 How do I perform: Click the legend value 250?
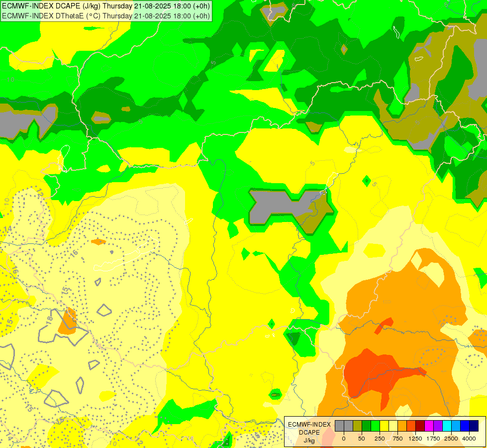[380, 439]
